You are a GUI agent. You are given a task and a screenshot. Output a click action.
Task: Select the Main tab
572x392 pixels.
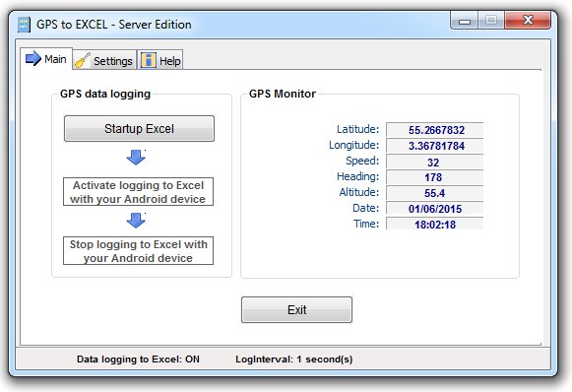coord(46,58)
